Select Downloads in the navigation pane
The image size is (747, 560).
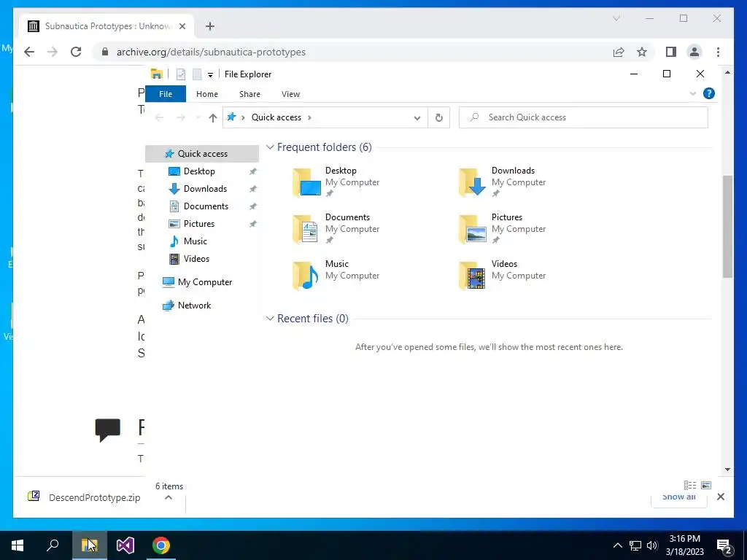205,189
